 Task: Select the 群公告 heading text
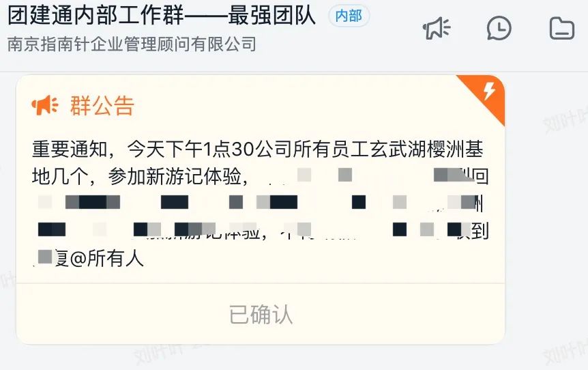point(102,105)
